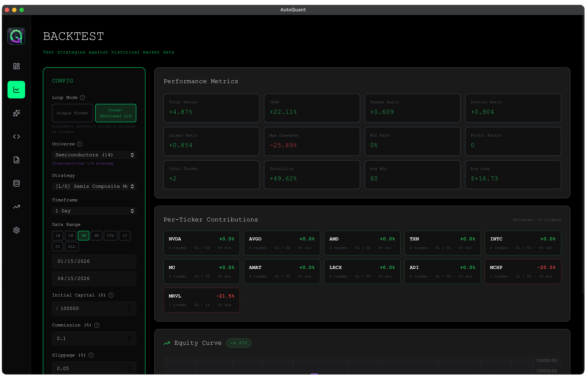
Task: Set date range to 1M
Action: point(71,236)
